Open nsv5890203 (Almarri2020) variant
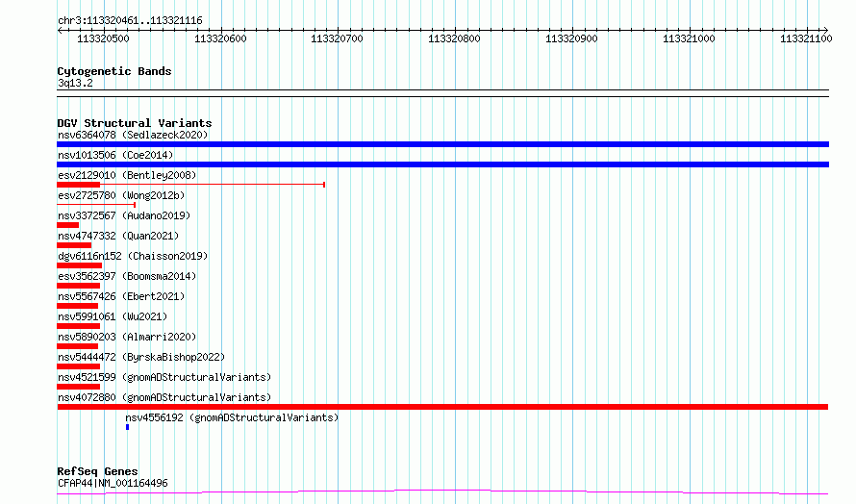 click(127, 337)
